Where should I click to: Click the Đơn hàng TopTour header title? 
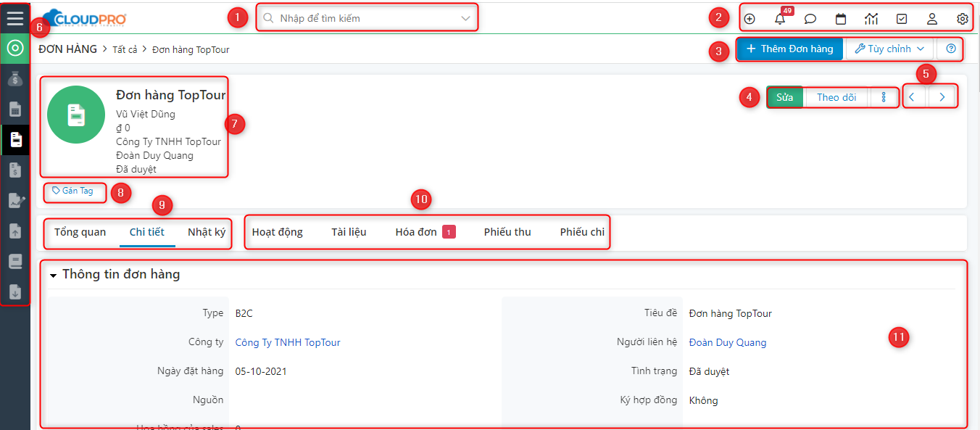click(x=171, y=95)
